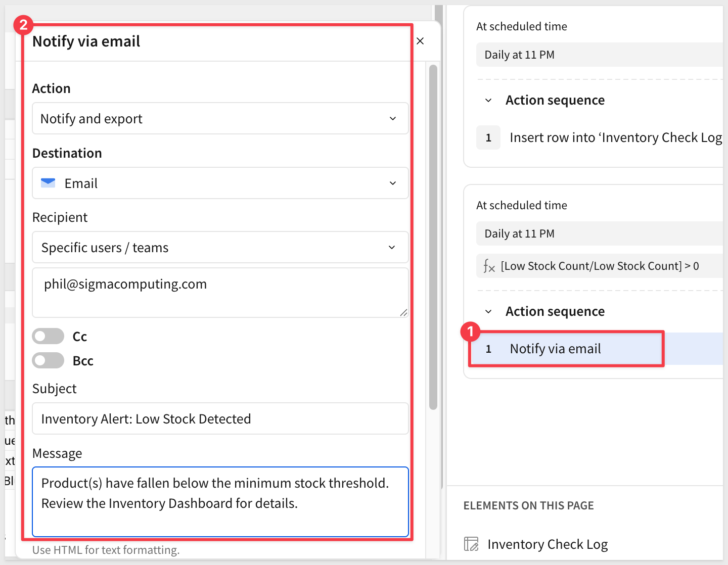This screenshot has height=565, width=728.
Task: Collapse the first Action sequence section
Action: [488, 100]
